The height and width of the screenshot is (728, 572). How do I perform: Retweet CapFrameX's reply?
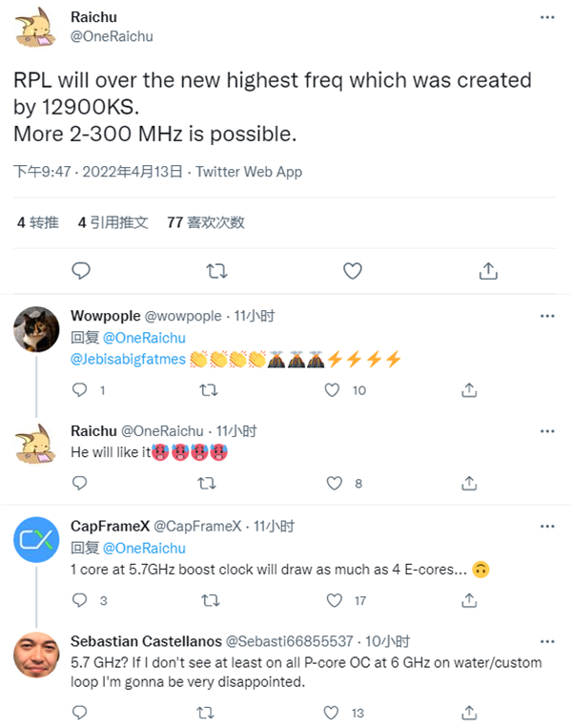[x=206, y=601]
